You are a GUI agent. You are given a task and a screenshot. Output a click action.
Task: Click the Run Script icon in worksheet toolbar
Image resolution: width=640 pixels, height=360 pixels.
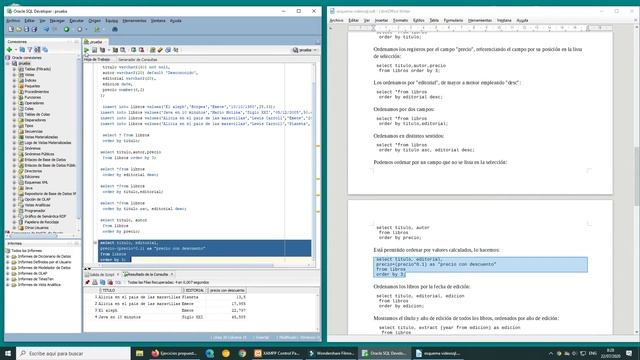click(x=94, y=50)
